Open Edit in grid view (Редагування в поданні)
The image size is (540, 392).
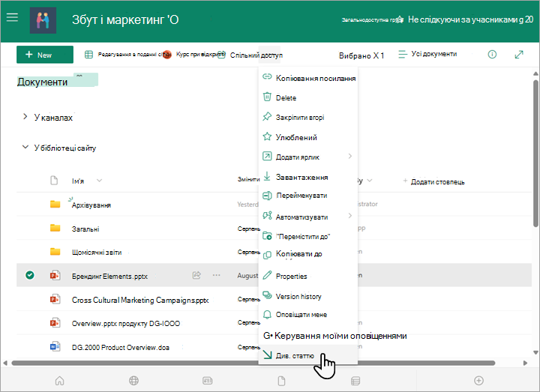tap(126, 55)
